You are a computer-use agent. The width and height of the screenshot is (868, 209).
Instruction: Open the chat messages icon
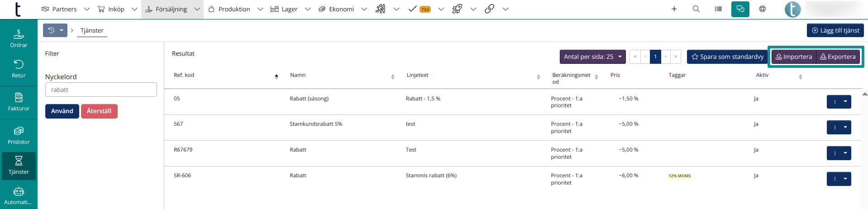(740, 9)
